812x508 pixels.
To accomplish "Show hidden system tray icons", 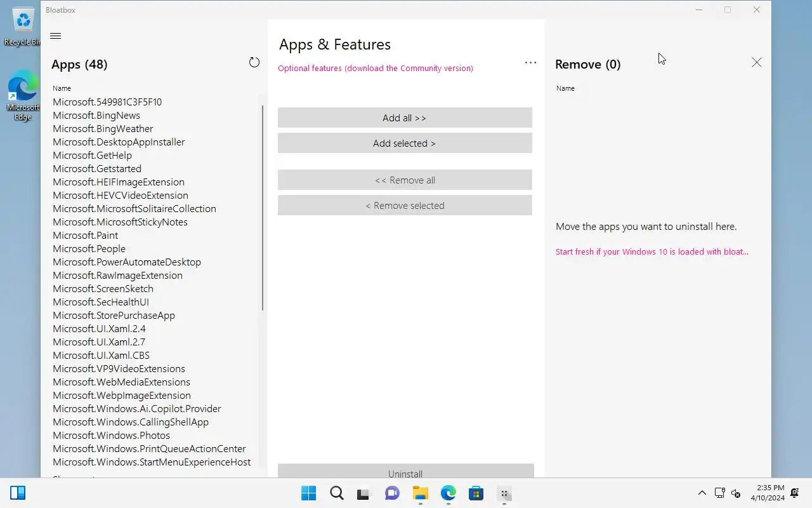I will coord(702,493).
